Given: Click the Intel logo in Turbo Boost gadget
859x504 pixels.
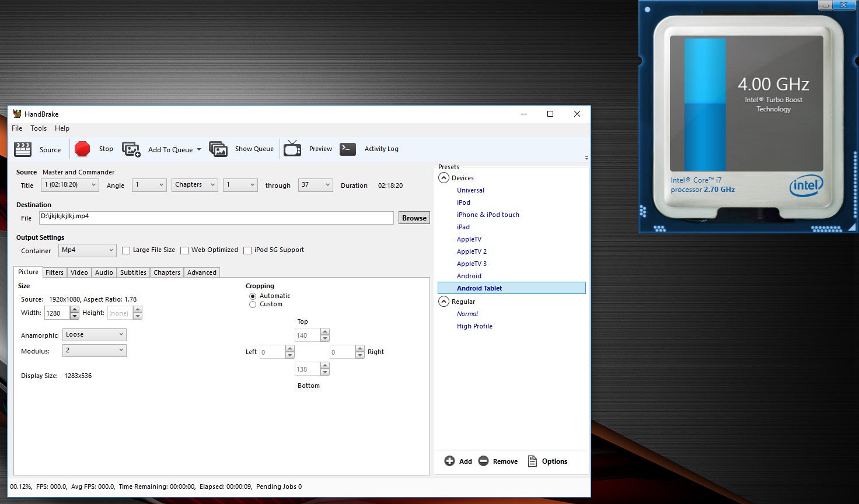Looking at the screenshot, I should (806, 186).
